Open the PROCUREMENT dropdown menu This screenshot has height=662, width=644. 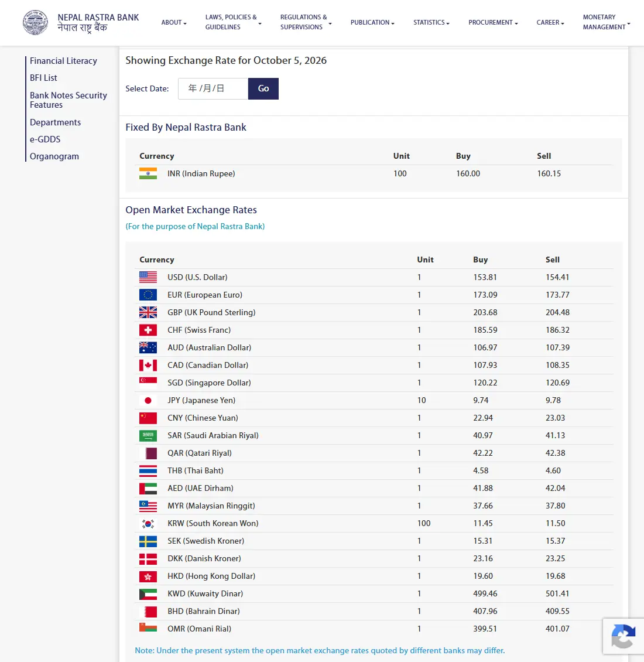pyautogui.click(x=493, y=22)
